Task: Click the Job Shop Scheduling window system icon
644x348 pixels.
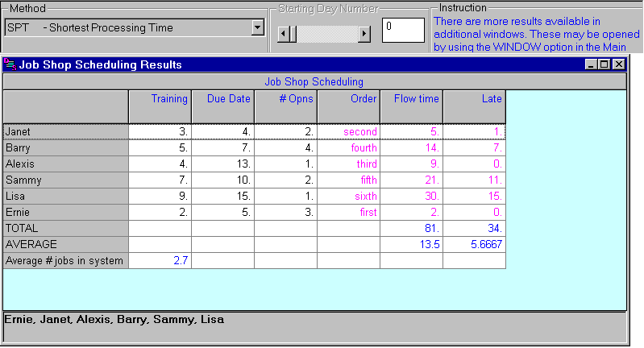Action: [10, 64]
